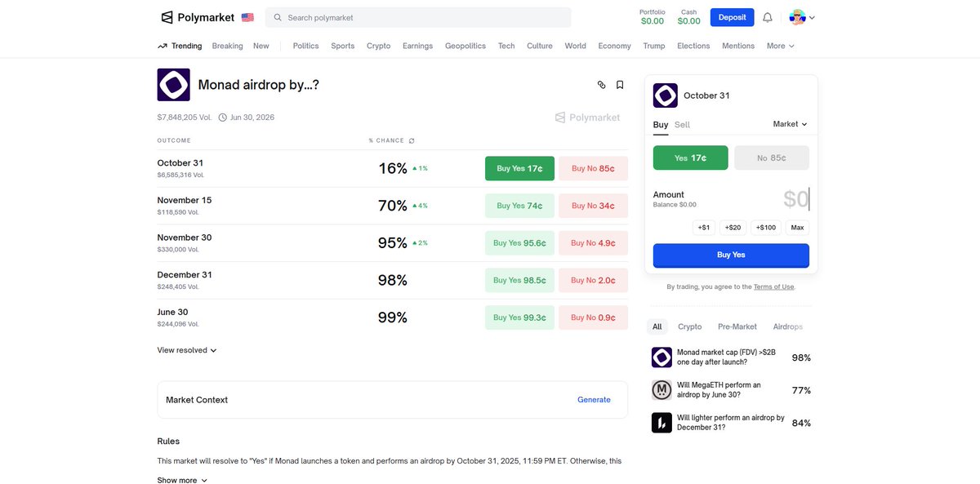Filter related markets by Airdrops
Screen dimensions: 980x484
pos(788,326)
